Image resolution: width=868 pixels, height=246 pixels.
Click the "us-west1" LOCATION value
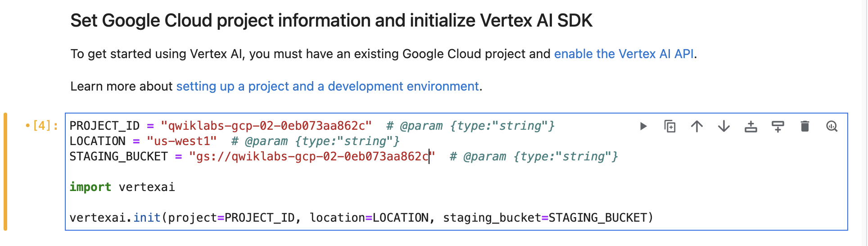(x=181, y=141)
